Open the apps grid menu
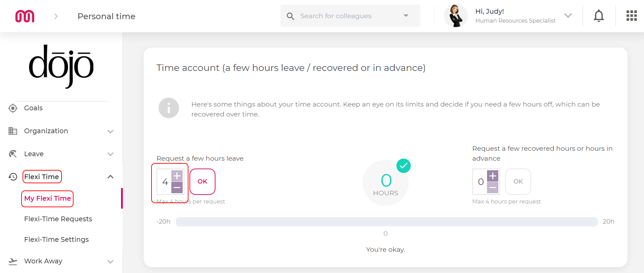Viewport: 644px width, 273px height. 631,16
